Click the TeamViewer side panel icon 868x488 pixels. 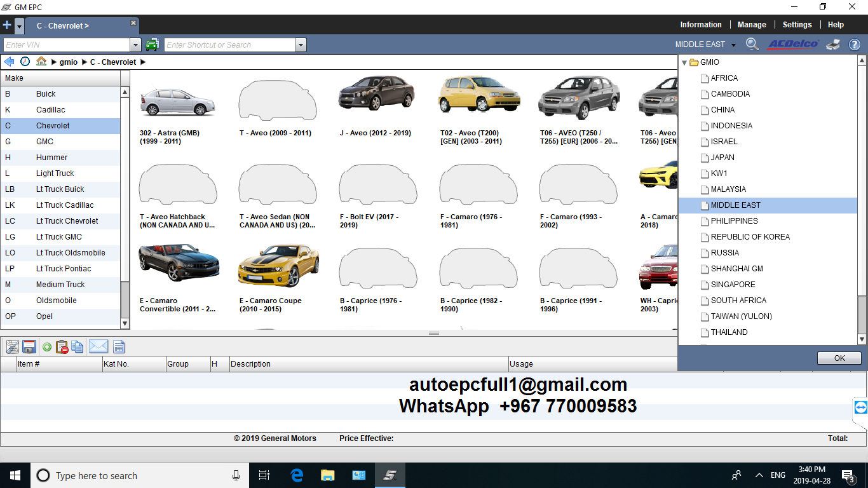pyautogui.click(x=861, y=407)
